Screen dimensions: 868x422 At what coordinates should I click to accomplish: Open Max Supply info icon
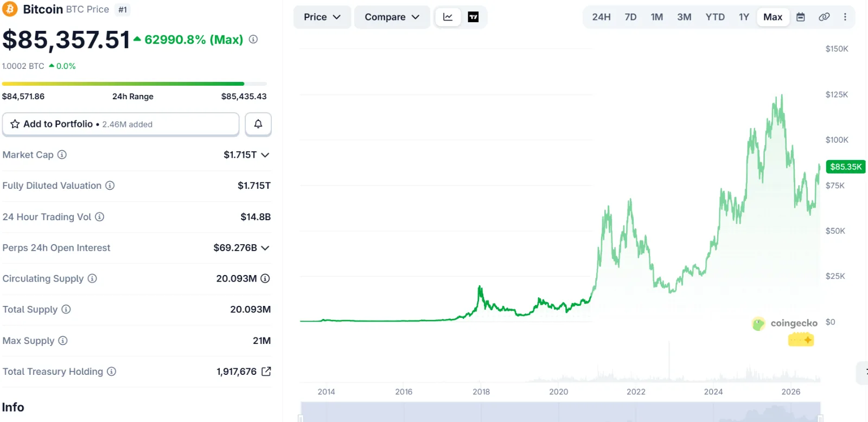63,341
